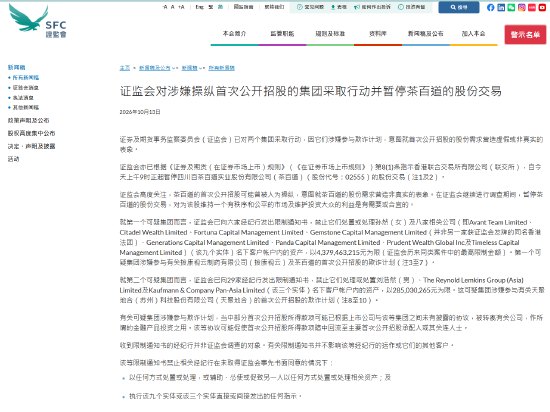Click the SFC eagle logo
This screenshot has width=550, height=412.
[x=38, y=21]
